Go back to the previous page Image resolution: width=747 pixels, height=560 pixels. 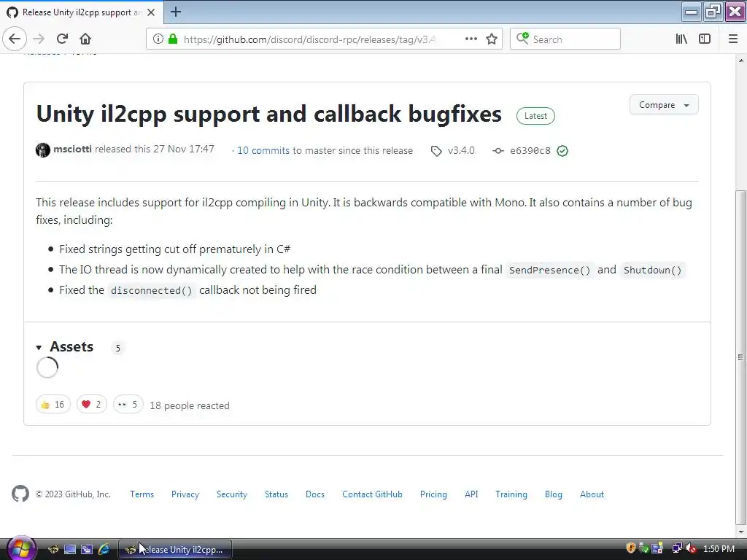tap(15, 39)
